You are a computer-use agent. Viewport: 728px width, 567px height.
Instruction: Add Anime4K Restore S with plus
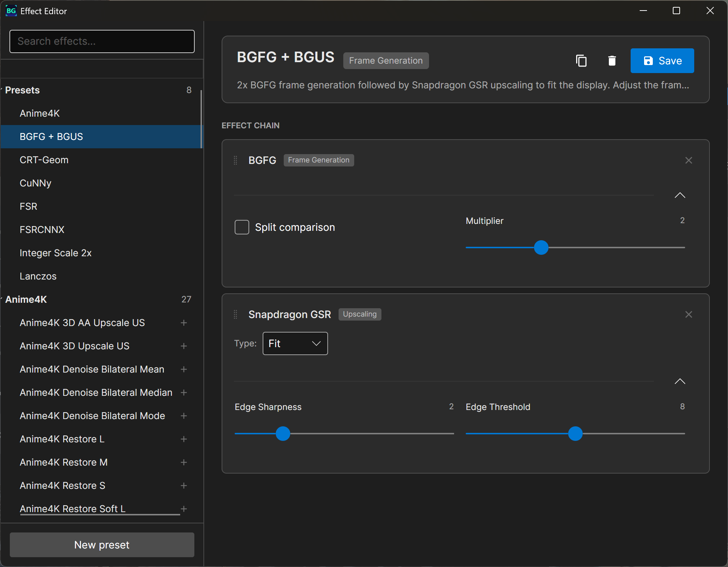click(184, 486)
